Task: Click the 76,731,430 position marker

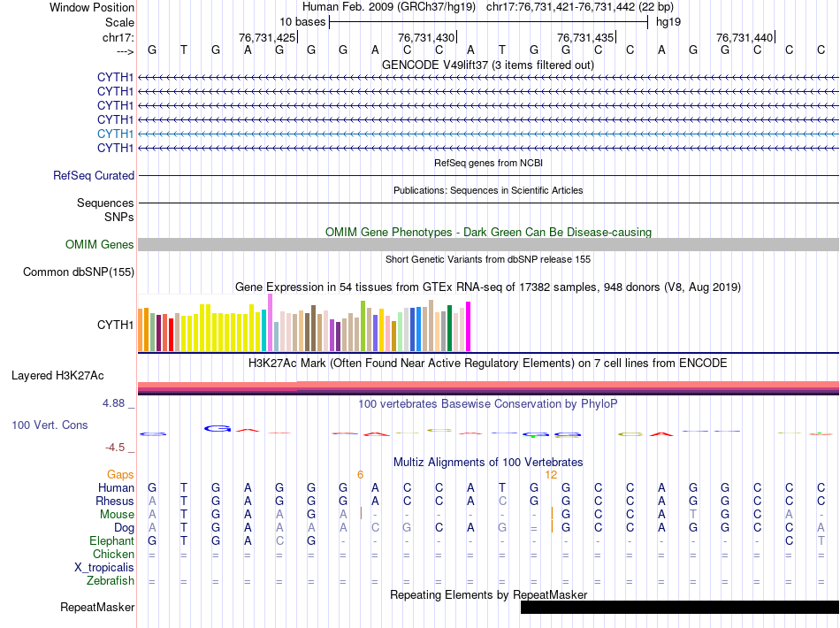Action: [x=427, y=37]
